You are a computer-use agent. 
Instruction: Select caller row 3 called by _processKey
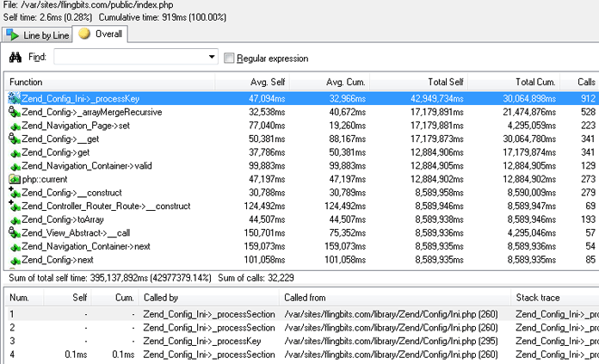(x=302, y=341)
